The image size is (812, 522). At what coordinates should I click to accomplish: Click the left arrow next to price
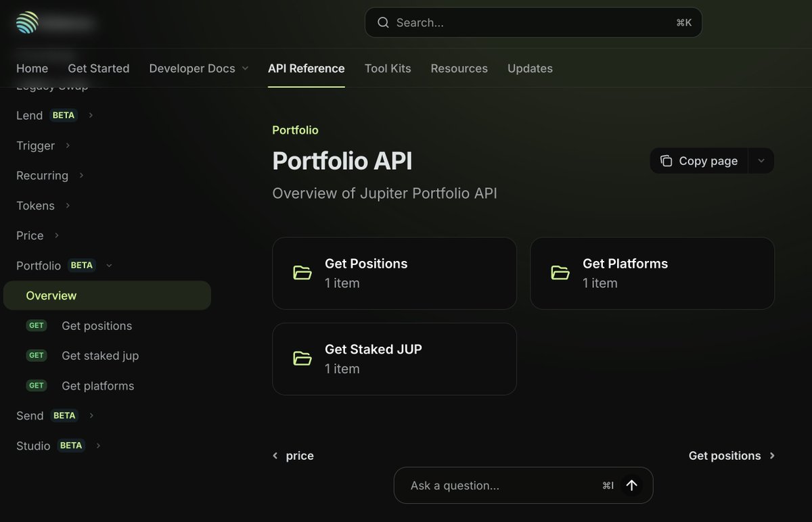point(275,456)
